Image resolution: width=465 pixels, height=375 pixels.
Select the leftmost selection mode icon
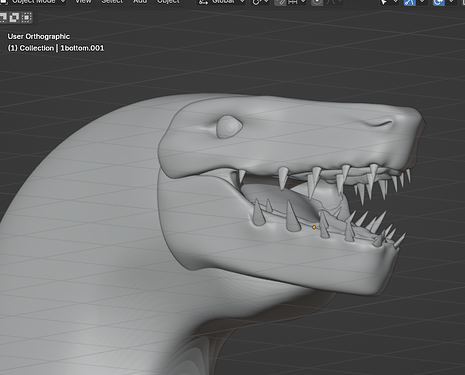[x=3, y=17]
